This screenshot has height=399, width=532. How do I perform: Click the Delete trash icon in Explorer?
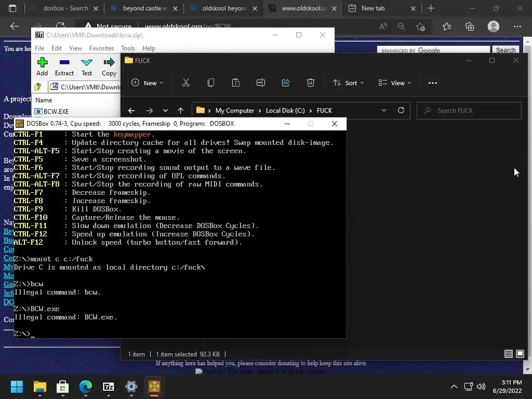[x=311, y=83]
